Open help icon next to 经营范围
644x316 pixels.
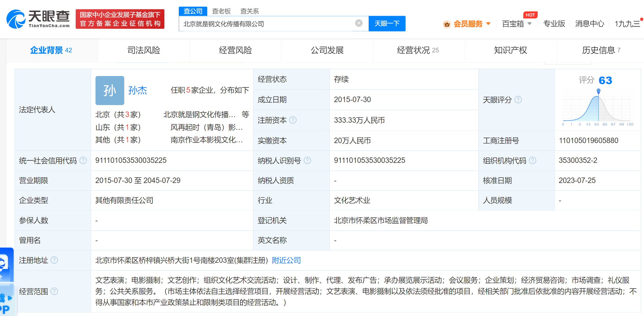coord(54,291)
